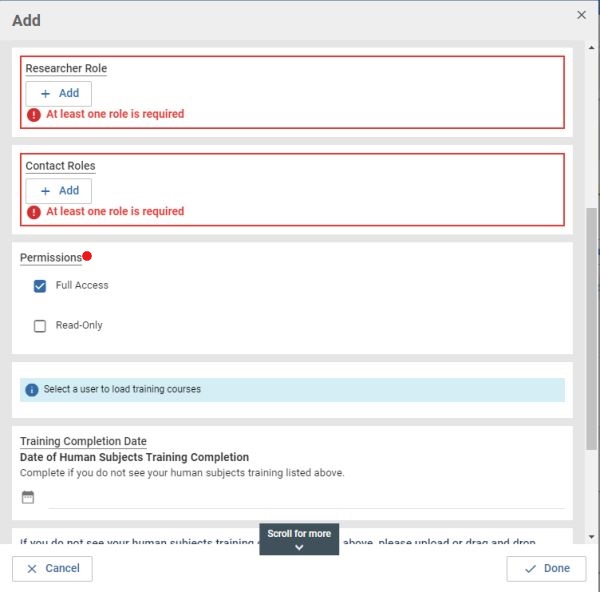This screenshot has width=600, height=592.
Task: Click the plus Add button under Contact Roles
Action: tap(58, 191)
